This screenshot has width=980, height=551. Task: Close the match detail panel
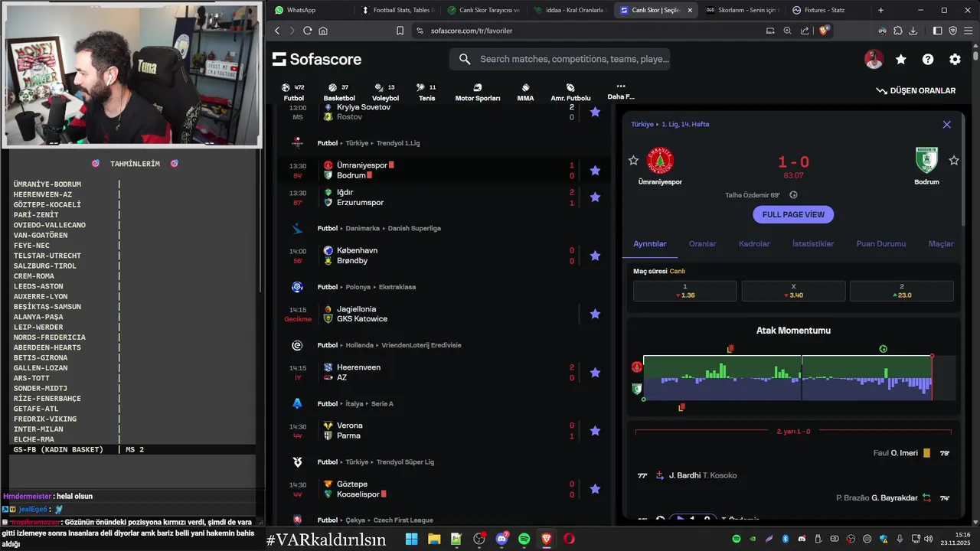click(947, 124)
